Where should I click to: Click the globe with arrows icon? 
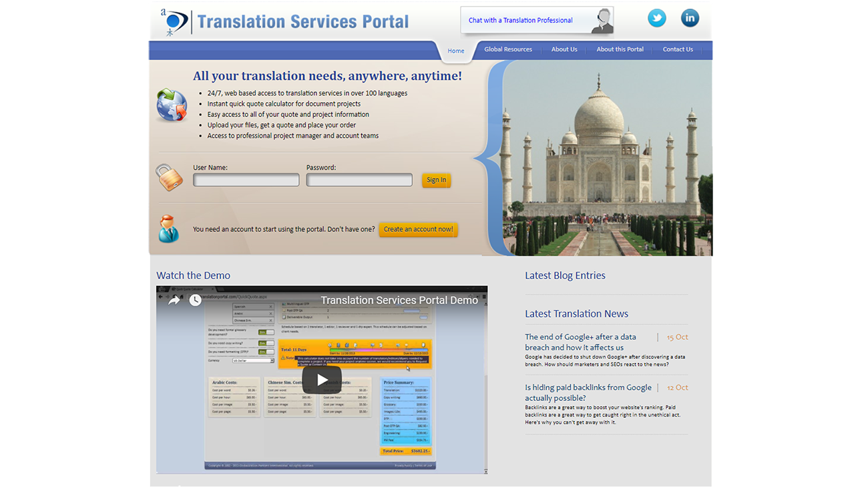(x=172, y=105)
